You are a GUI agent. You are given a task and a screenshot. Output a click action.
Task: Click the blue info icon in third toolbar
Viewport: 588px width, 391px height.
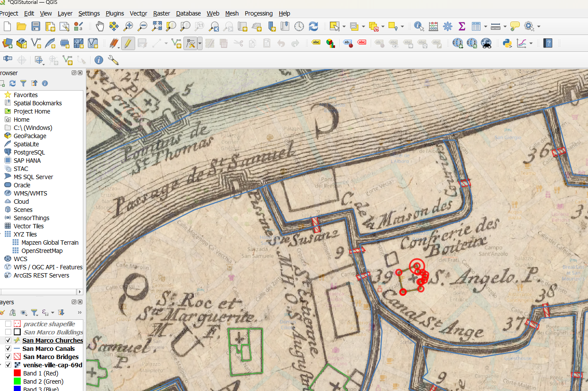coord(99,60)
